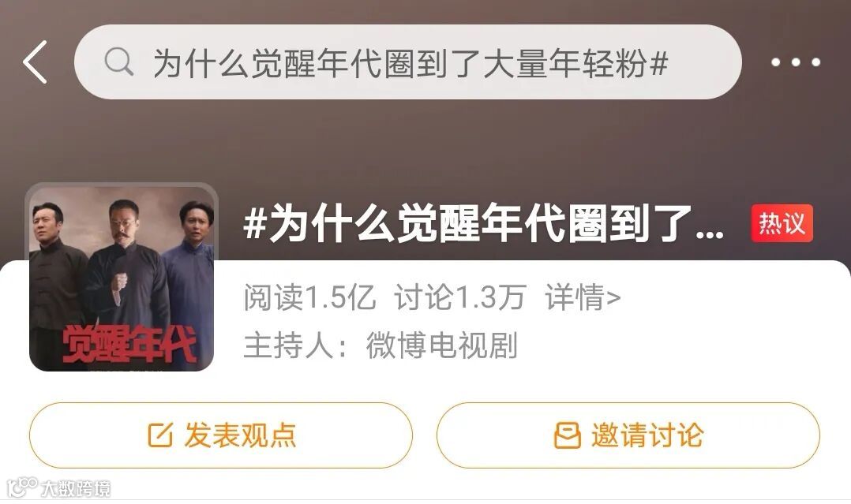
Task: Go back using the left arrow icon
Action: [x=36, y=62]
